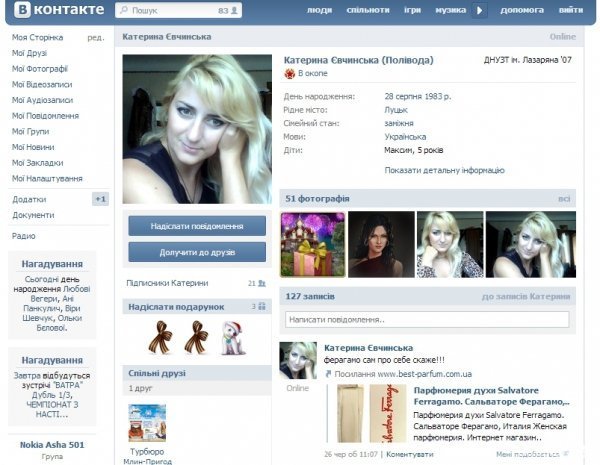The image size is (600, 465).
Task: Open the Турборо mutual friend avatar
Action: tap(147, 422)
